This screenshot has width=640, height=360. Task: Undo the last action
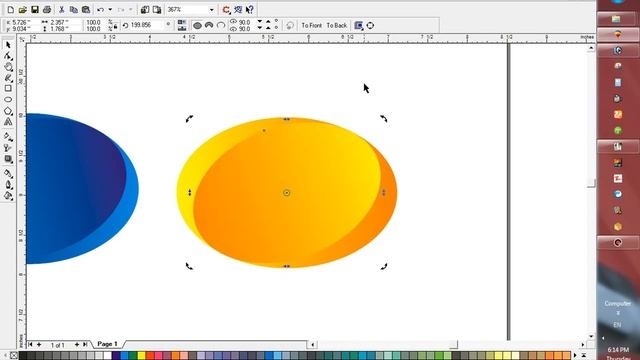pyautogui.click(x=100, y=9)
